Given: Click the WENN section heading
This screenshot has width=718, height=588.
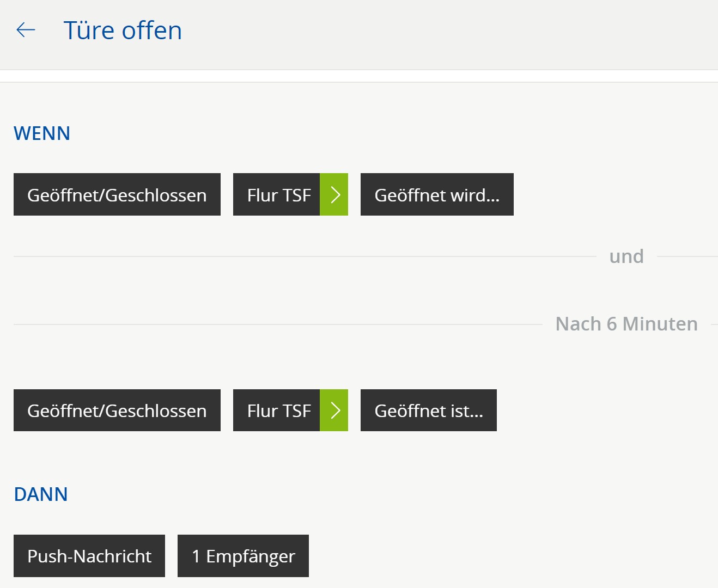Looking at the screenshot, I should coord(42,133).
